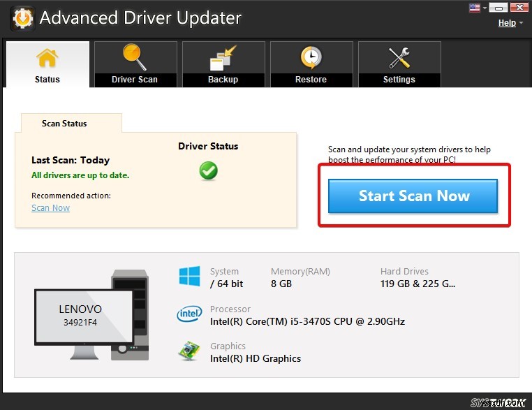
Task: Click the orange house Status icon
Action: tap(47, 58)
